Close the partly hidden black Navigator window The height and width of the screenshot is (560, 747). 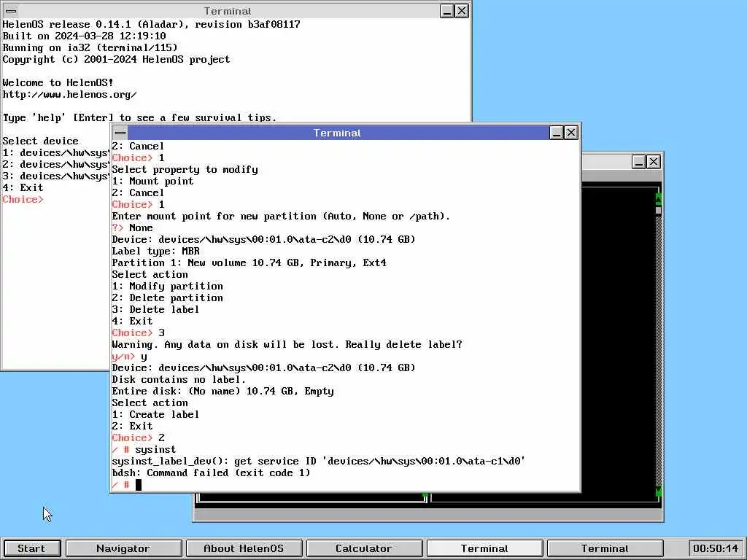(x=654, y=162)
